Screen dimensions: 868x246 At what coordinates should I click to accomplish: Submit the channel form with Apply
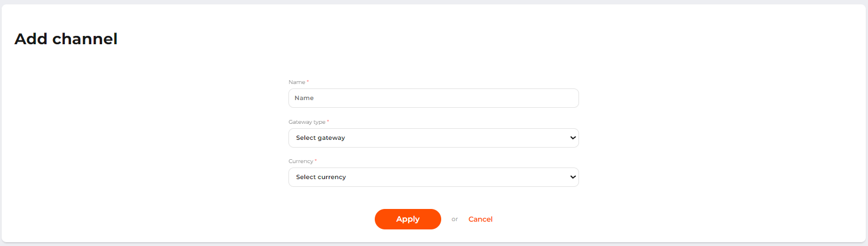[407, 219]
